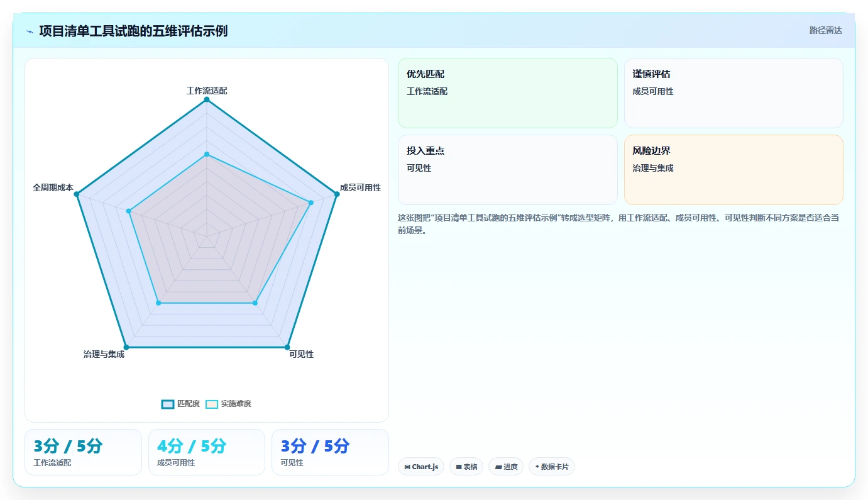Click 治理与集成 text in 风险边界 card
868x500 pixels.
click(x=653, y=168)
